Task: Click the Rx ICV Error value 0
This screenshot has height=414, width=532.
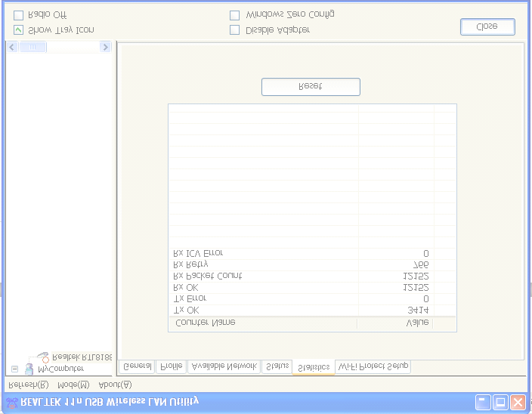Action: point(426,253)
